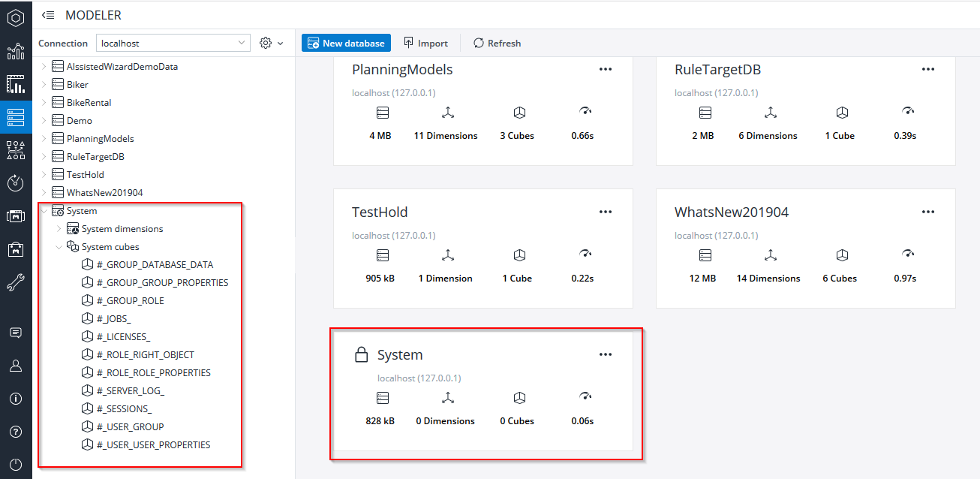
Task: Select the #_SERVER_LOG_ cube in tree
Action: click(130, 391)
